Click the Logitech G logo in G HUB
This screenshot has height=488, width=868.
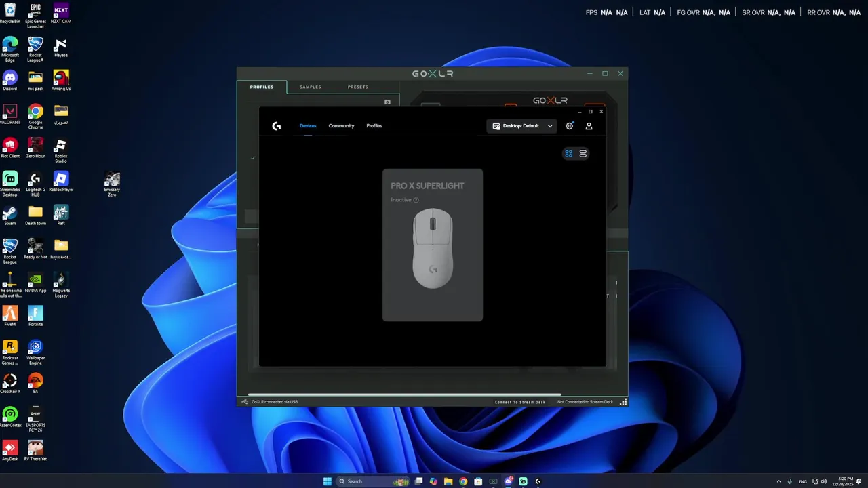276,126
